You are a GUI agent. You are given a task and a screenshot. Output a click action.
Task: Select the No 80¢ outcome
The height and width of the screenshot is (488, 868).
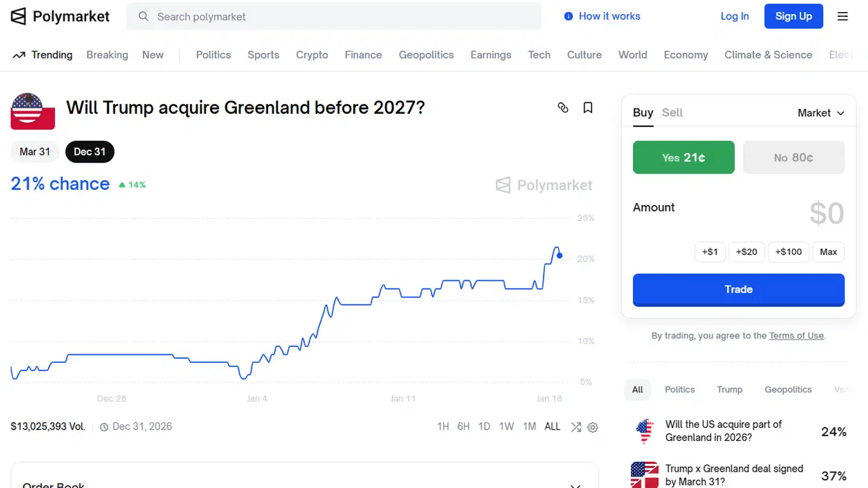(794, 157)
